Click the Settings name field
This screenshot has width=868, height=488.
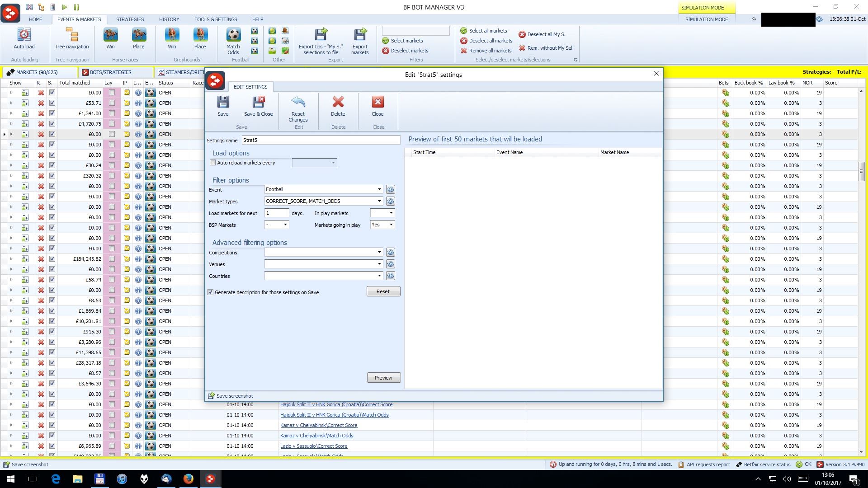coord(321,140)
